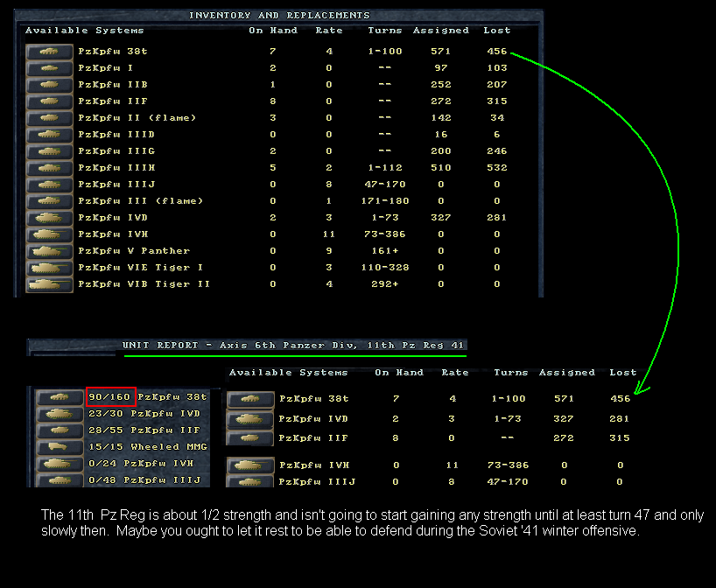716x588 pixels.
Task: Click the 246 lost value for PzKpfw IIIG
Action: [x=497, y=151]
